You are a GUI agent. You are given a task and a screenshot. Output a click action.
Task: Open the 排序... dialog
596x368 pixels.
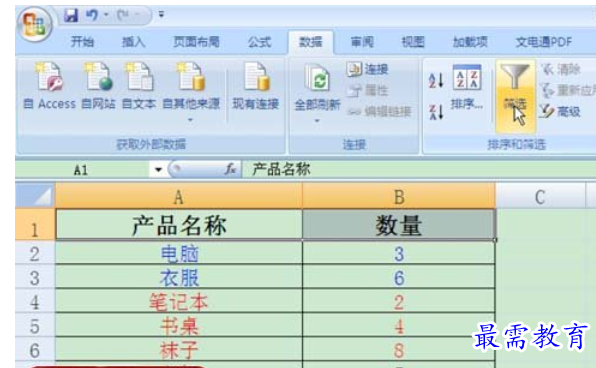[467, 87]
